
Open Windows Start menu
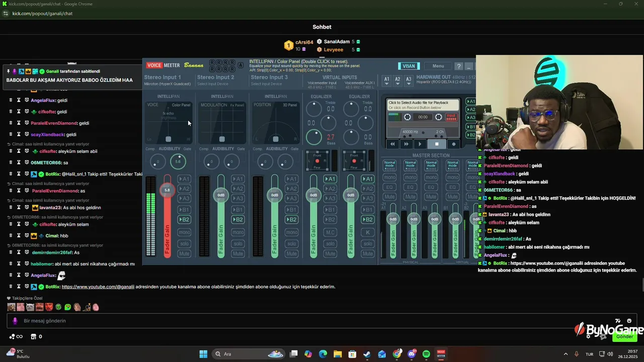coord(203,354)
